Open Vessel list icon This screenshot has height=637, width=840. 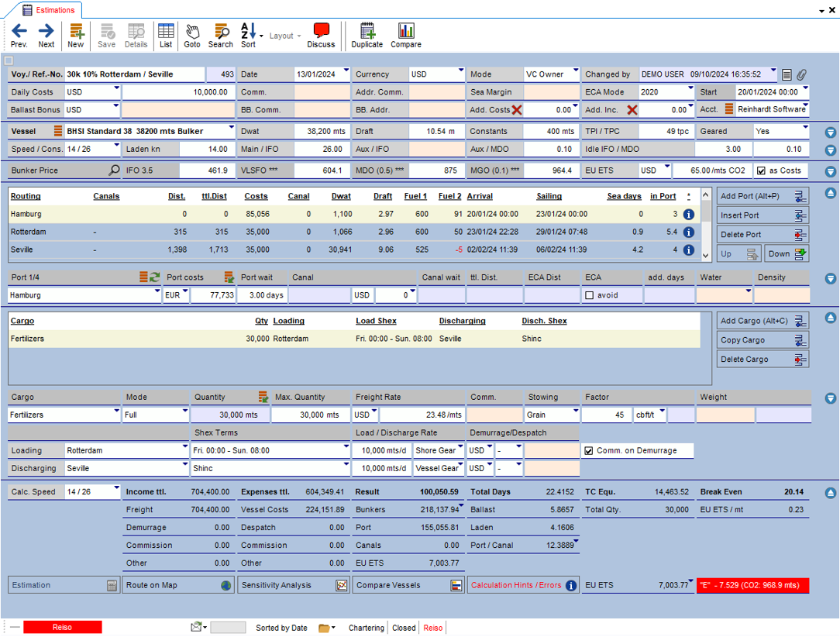point(58,131)
